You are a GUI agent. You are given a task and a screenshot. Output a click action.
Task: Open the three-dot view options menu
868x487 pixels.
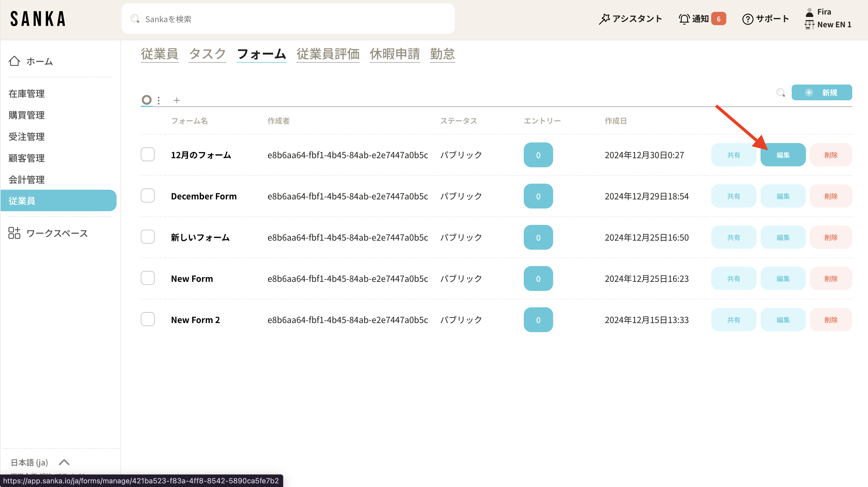click(159, 100)
